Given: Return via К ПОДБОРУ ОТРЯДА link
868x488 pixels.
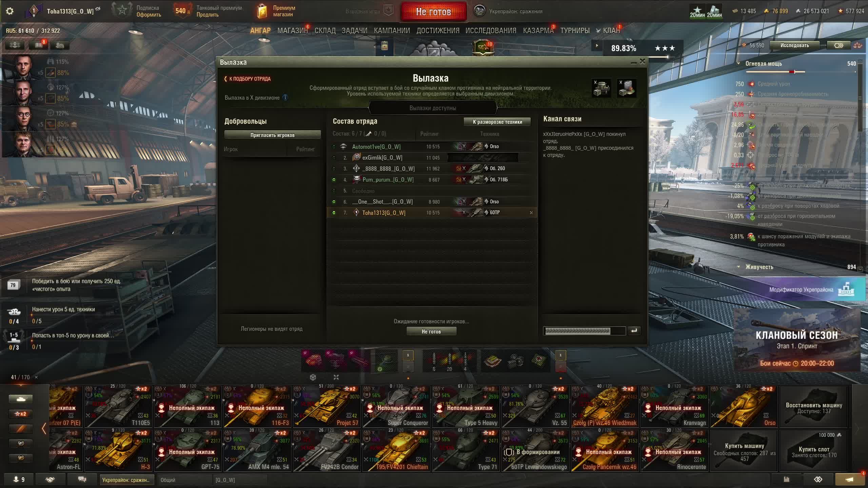Looking at the screenshot, I should coord(248,79).
